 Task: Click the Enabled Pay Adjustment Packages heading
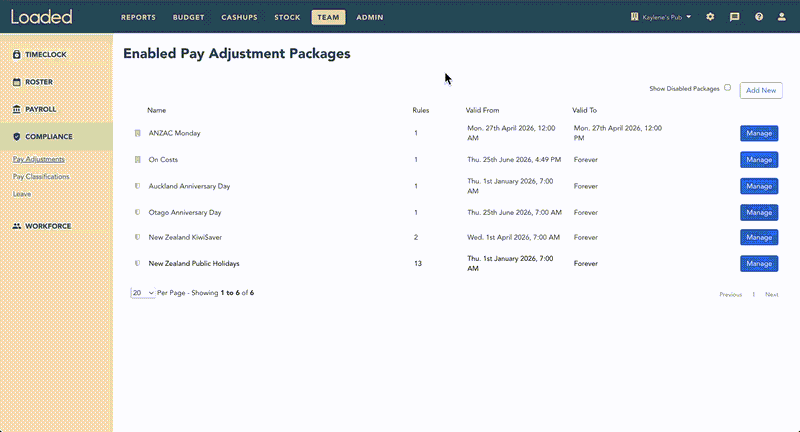[237, 54]
